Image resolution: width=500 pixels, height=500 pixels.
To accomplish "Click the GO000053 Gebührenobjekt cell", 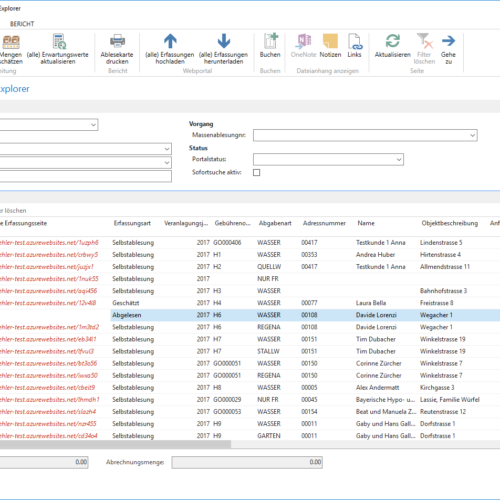I will (227, 412).
